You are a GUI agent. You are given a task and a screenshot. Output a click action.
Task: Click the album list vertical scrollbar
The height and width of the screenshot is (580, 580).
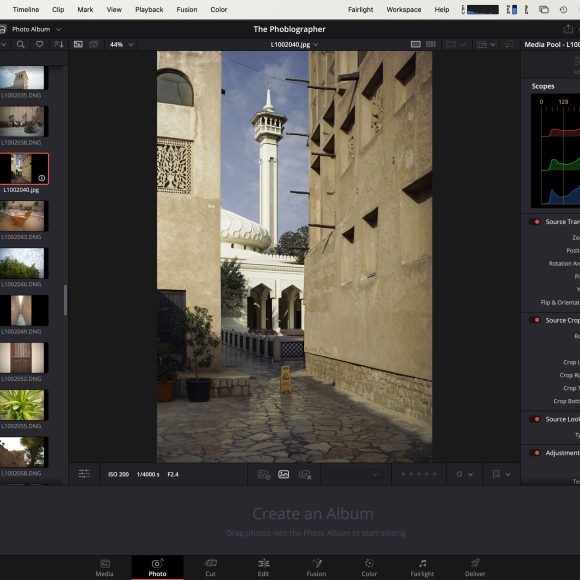pos(65,300)
